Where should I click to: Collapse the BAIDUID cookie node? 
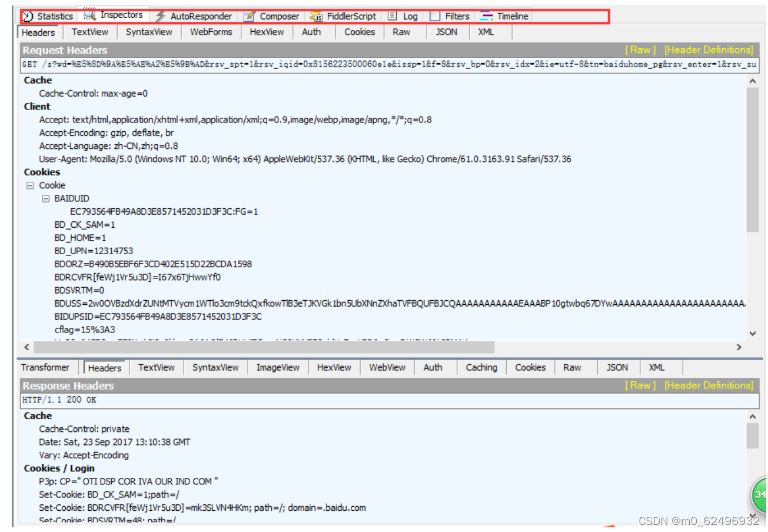[45, 199]
